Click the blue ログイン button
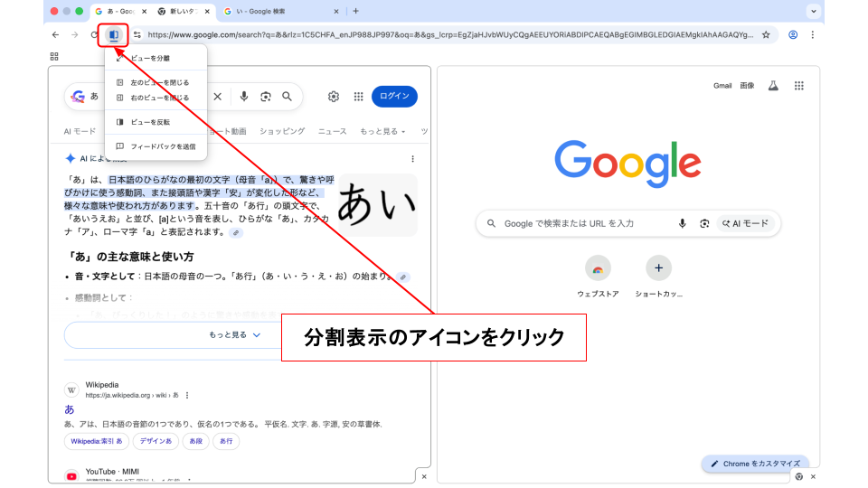 point(394,97)
